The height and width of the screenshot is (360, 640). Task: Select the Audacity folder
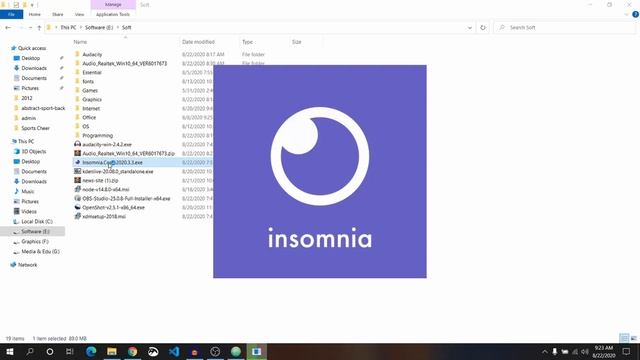[92, 54]
